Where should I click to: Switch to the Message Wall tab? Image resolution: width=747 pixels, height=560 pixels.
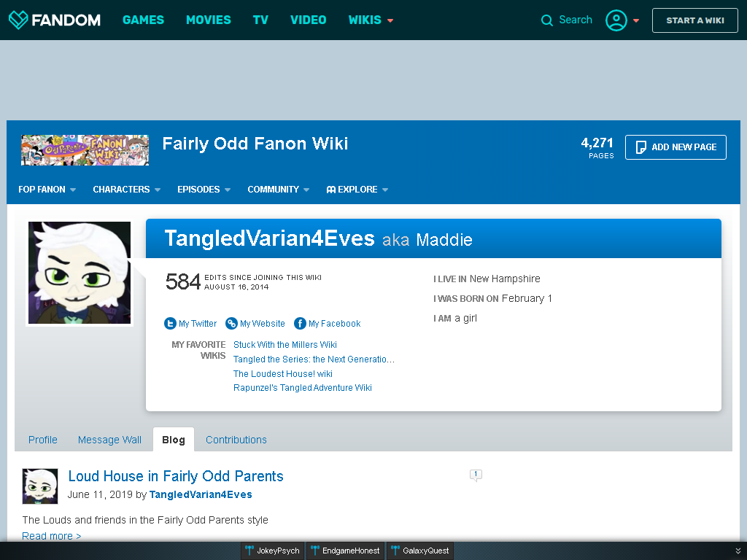click(109, 440)
